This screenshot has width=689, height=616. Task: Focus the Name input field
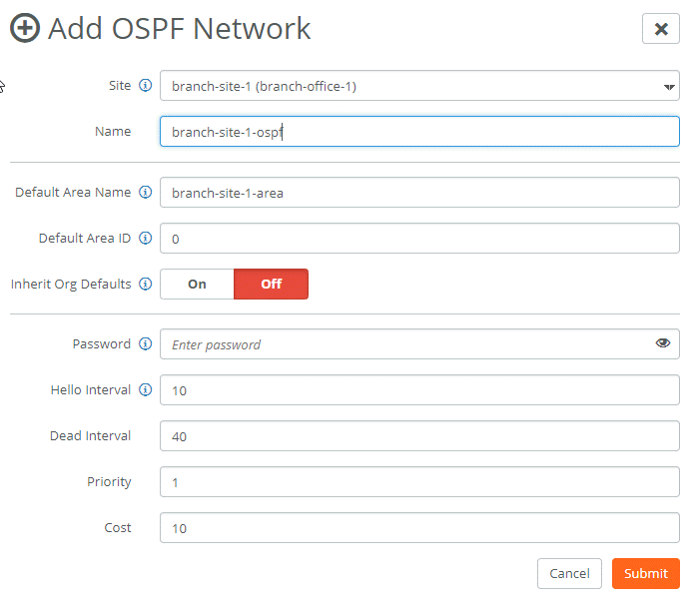click(x=419, y=132)
